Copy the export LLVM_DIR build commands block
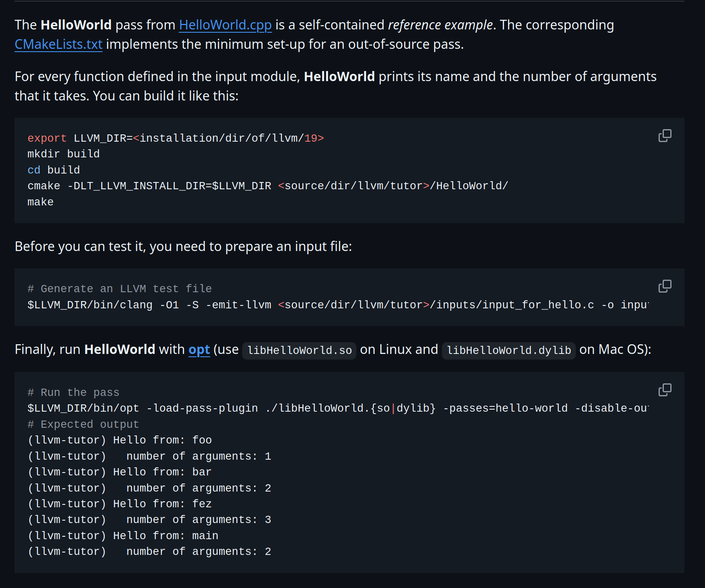 point(665,136)
